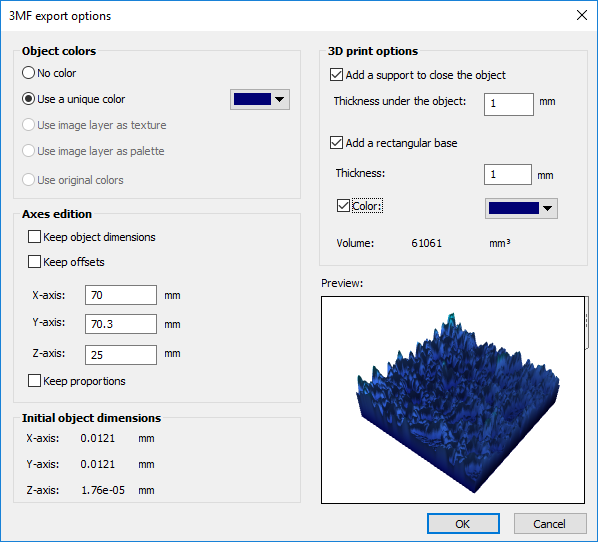Toggle the base Color checkbox
The width and height of the screenshot is (598, 542).
point(343,205)
